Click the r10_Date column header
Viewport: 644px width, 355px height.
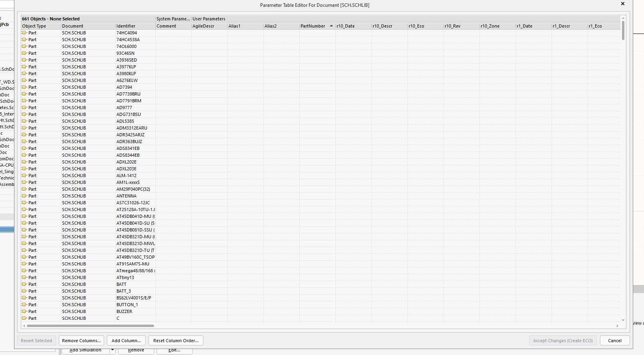pyautogui.click(x=353, y=26)
